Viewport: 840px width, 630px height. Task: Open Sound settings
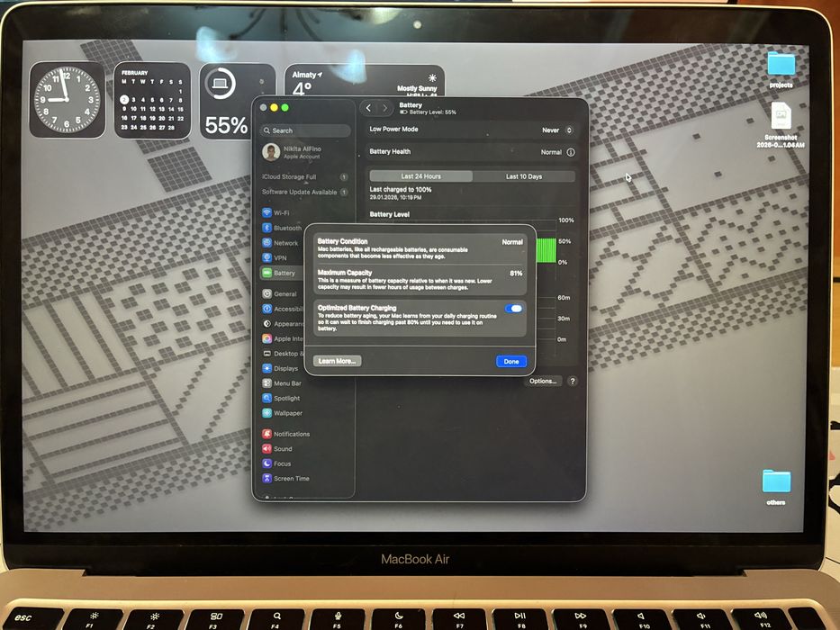[277, 449]
